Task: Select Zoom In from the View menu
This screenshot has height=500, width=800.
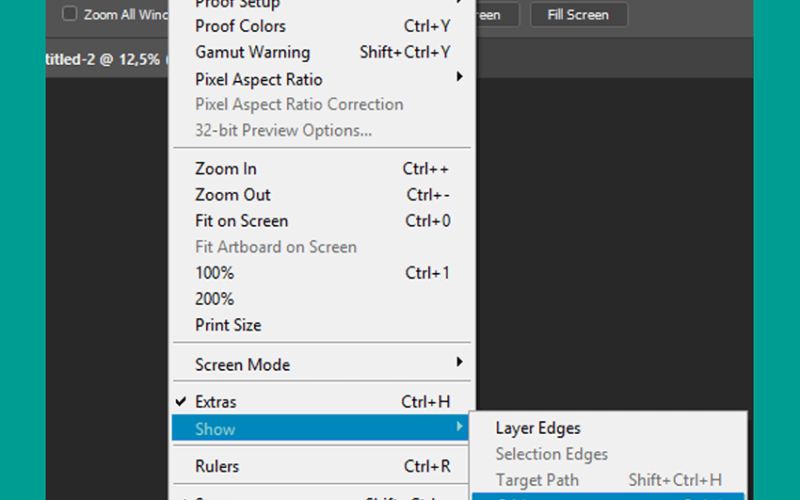Action: click(x=321, y=169)
